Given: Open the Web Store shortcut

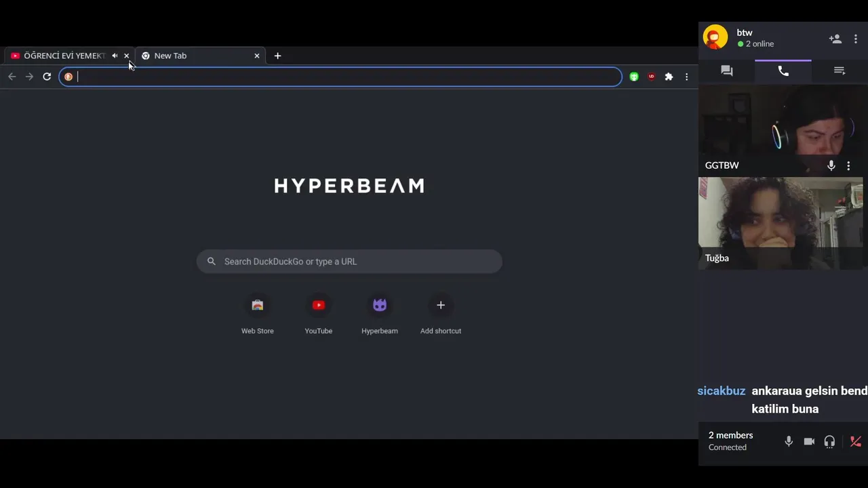Looking at the screenshot, I should [258, 315].
